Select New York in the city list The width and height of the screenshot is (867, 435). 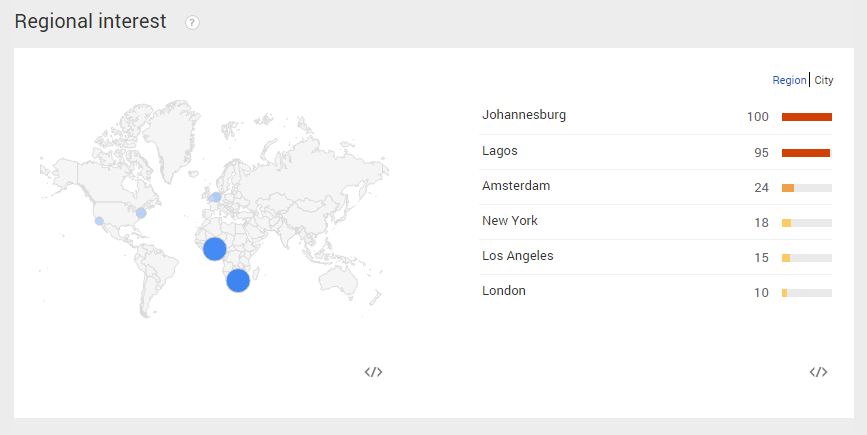pyautogui.click(x=510, y=221)
